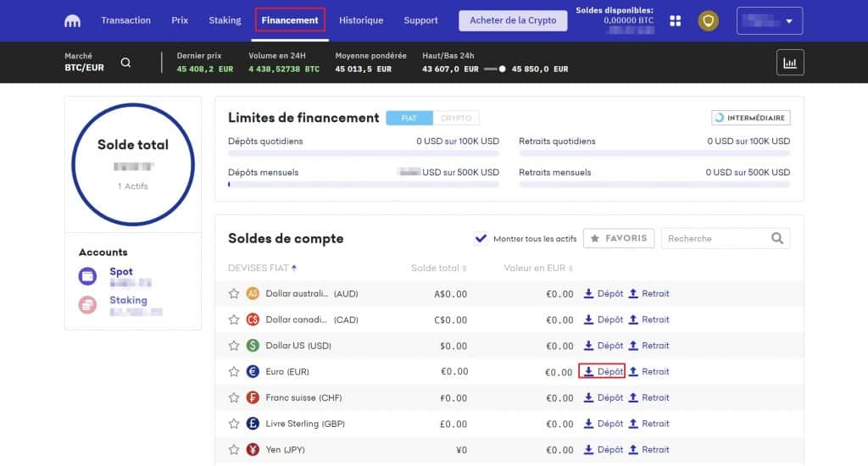Click Retrait for Franc suisse (CHF)
Image resolution: width=868 pixels, height=466 pixels.
point(648,398)
